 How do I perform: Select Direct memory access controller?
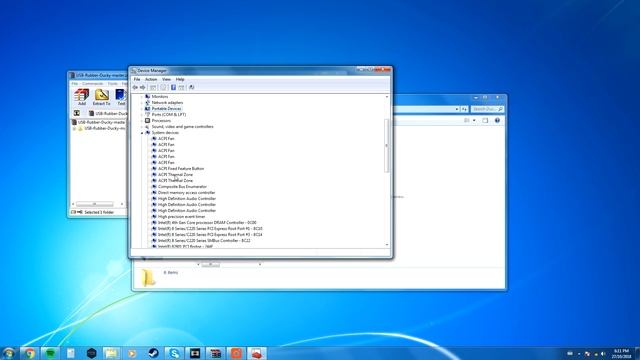(187, 193)
